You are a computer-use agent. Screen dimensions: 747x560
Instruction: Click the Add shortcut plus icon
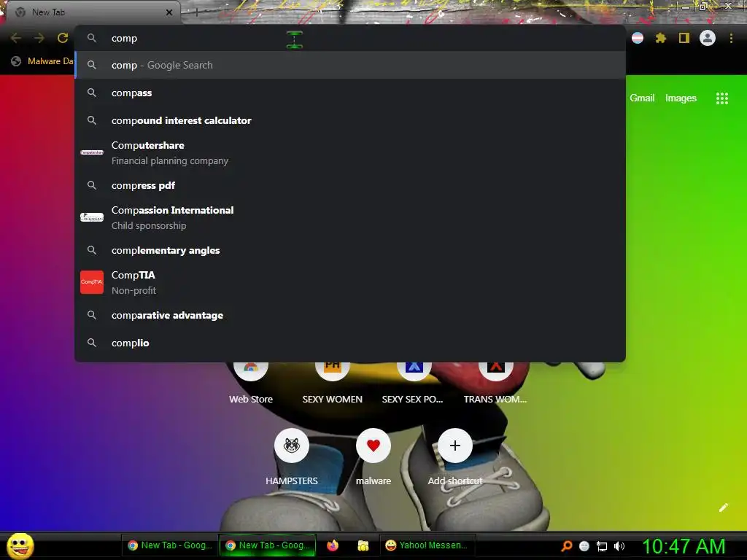pyautogui.click(x=455, y=446)
